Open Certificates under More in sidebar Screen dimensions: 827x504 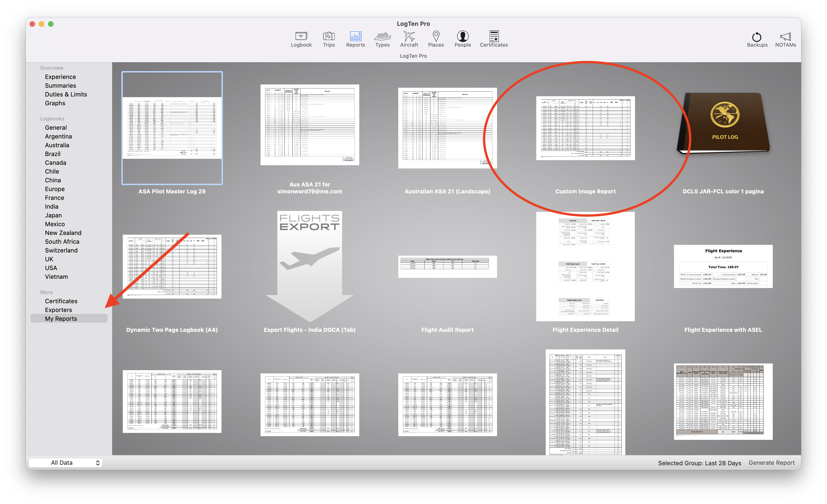(x=61, y=301)
